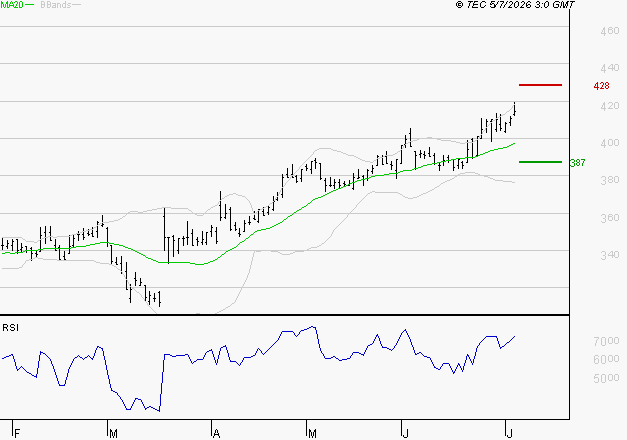Click the A month marker on timeline

pyautogui.click(x=216, y=434)
